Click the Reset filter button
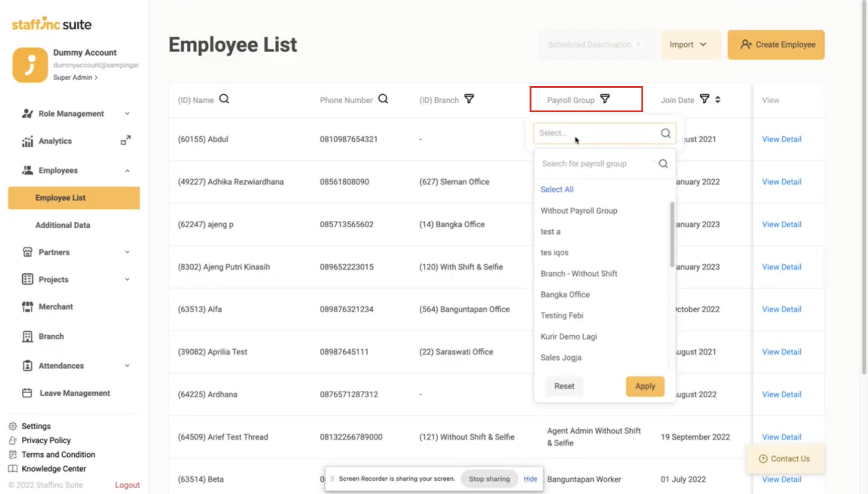The image size is (868, 494). 564,386
